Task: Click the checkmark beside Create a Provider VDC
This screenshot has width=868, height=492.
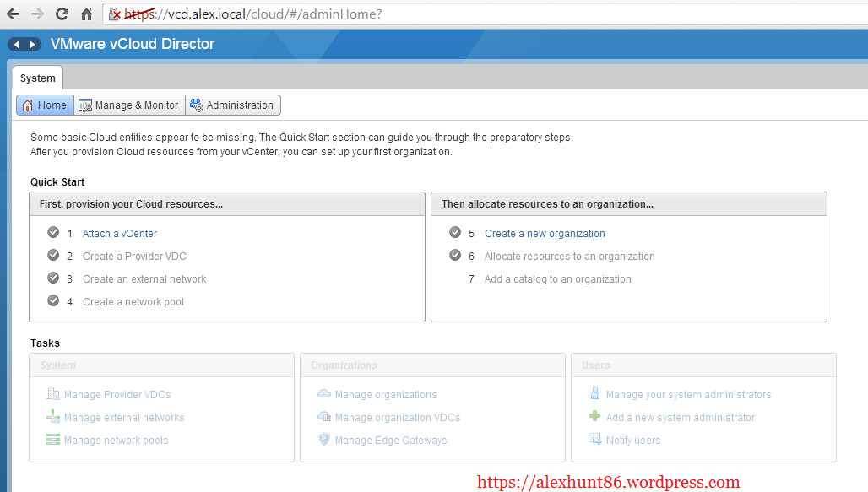Action: [53, 255]
